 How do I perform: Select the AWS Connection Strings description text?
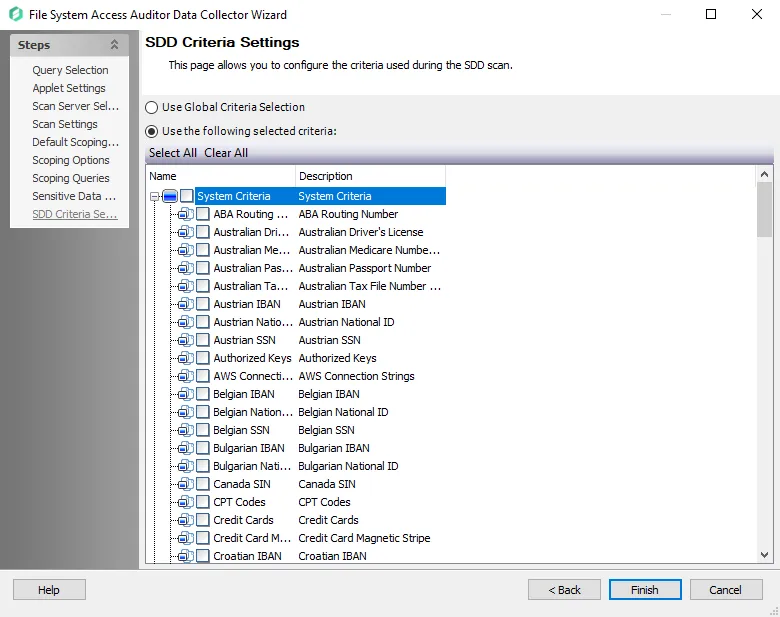(356, 376)
